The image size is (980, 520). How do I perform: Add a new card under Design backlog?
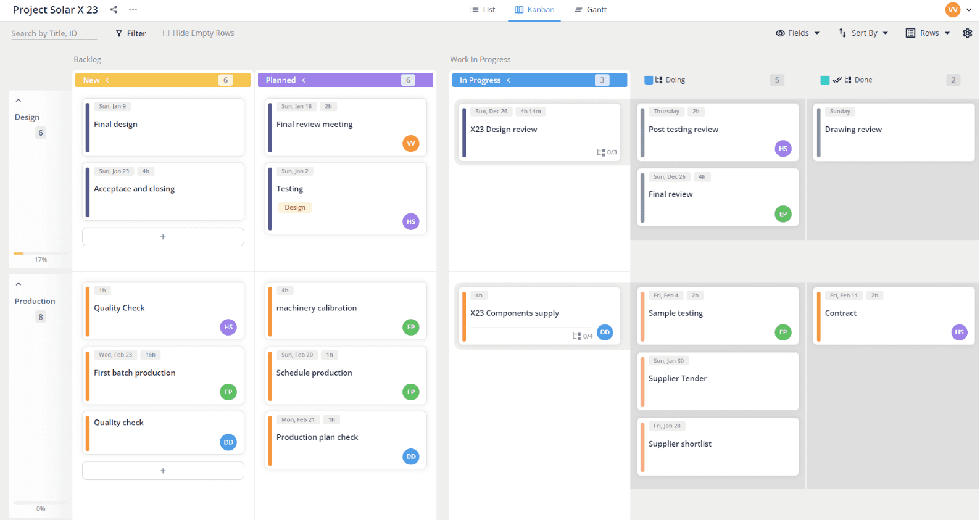point(163,237)
